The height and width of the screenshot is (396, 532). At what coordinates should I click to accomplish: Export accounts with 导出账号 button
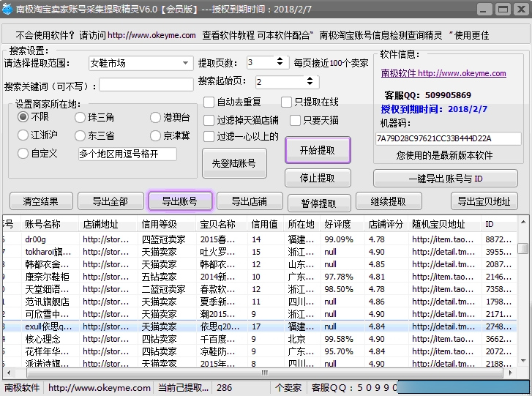[x=180, y=201]
